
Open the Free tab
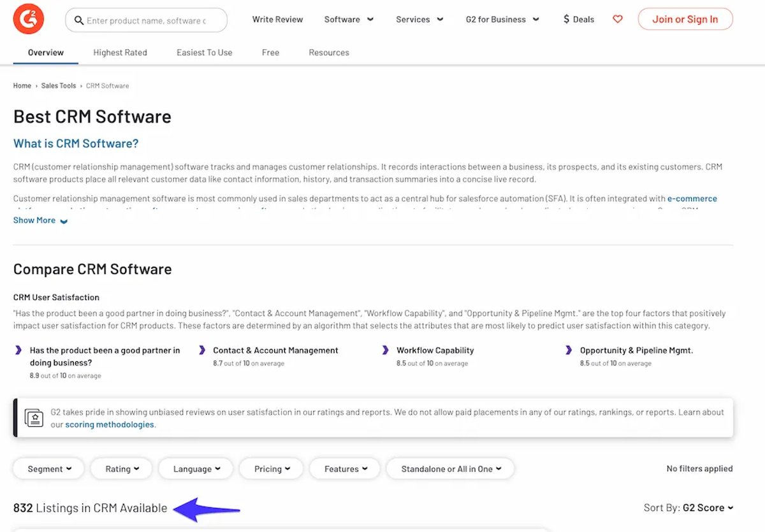[270, 52]
